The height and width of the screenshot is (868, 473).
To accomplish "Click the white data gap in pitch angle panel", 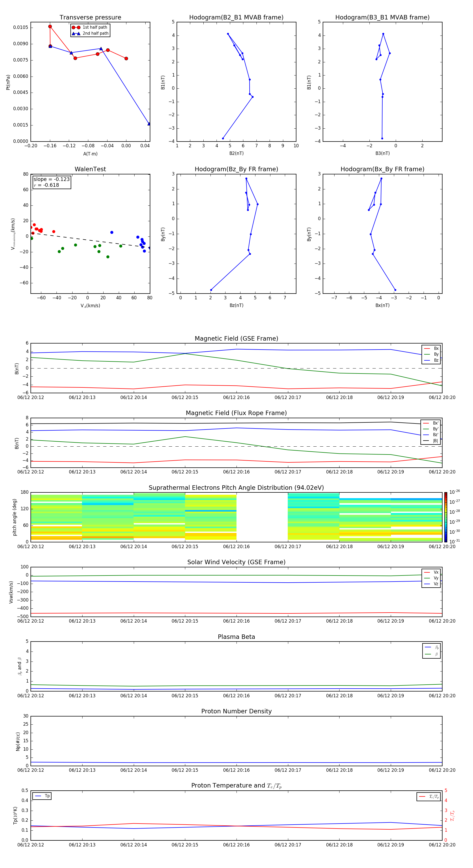I will pyautogui.click(x=262, y=517).
